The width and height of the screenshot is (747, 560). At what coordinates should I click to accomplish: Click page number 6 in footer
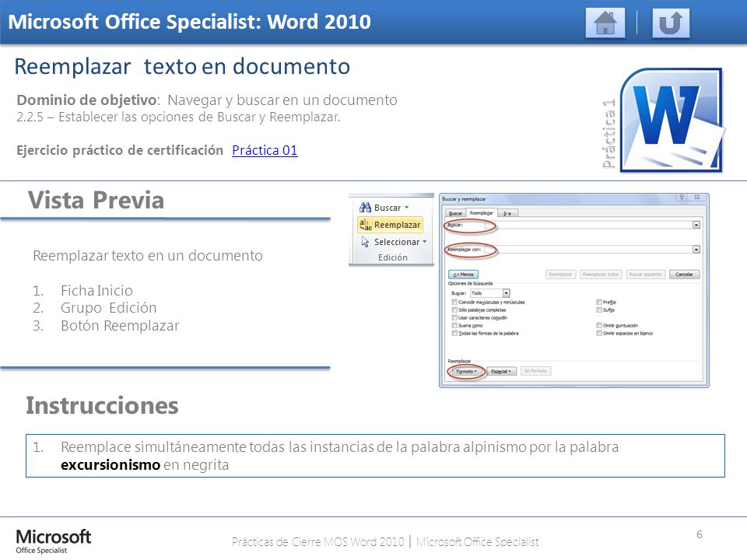pos(700,534)
